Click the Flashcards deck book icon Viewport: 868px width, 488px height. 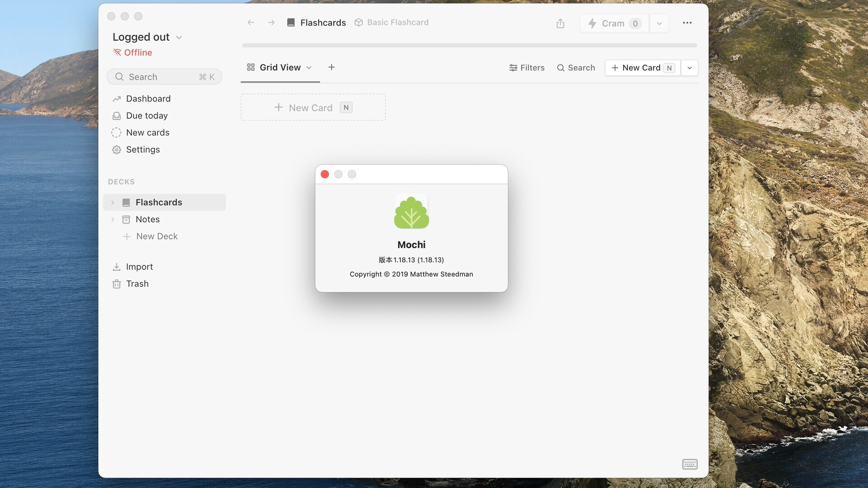pos(126,203)
